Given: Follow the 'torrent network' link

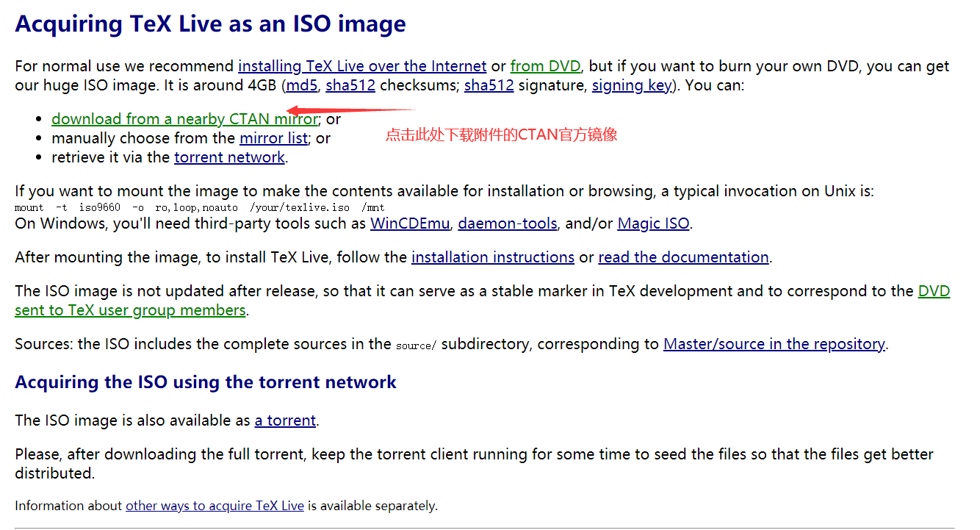Looking at the screenshot, I should point(229,157).
